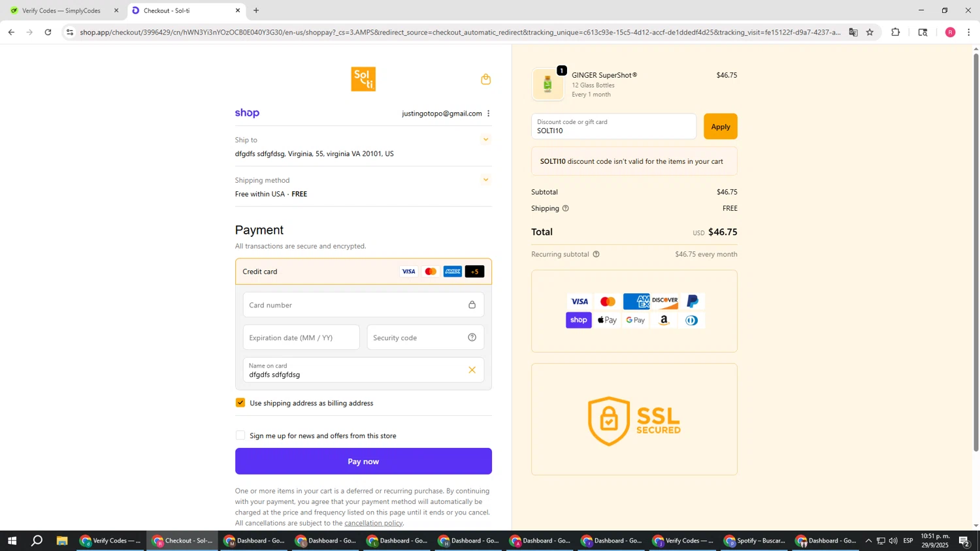
Task: Switch to Spotify – Buscar taskbar window
Action: click(755, 541)
